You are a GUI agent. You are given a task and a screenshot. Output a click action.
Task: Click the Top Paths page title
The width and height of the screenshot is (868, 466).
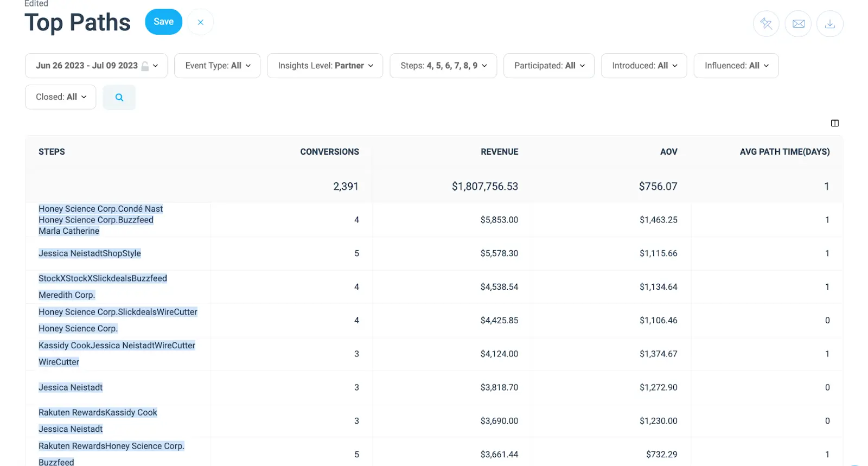point(78,23)
